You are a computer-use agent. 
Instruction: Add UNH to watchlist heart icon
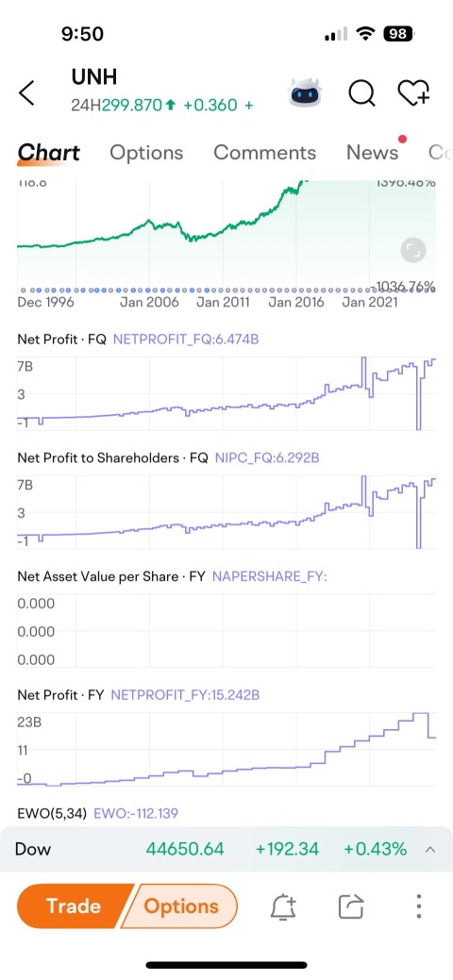[414, 92]
